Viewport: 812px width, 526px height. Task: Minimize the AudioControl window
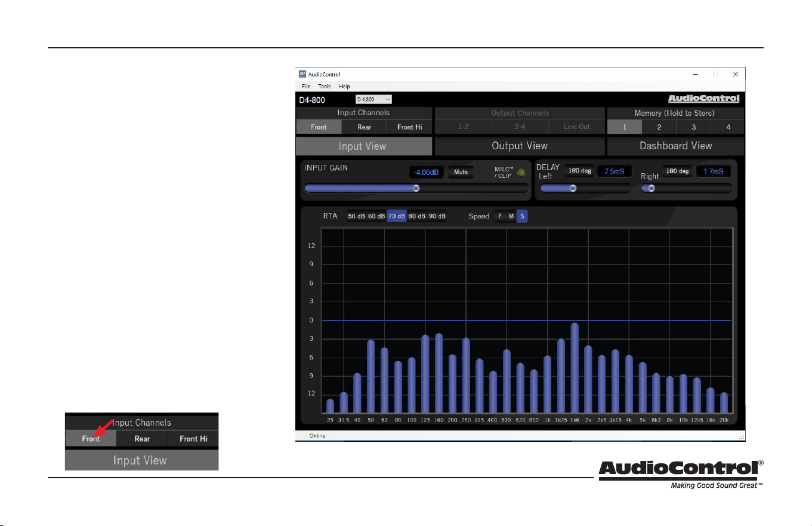tap(696, 74)
